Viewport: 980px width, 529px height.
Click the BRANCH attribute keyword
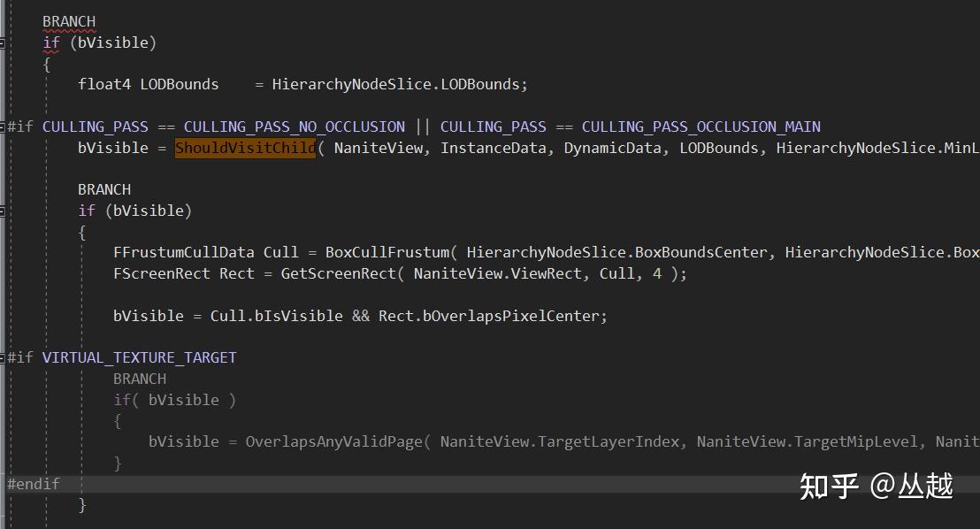[x=69, y=20]
